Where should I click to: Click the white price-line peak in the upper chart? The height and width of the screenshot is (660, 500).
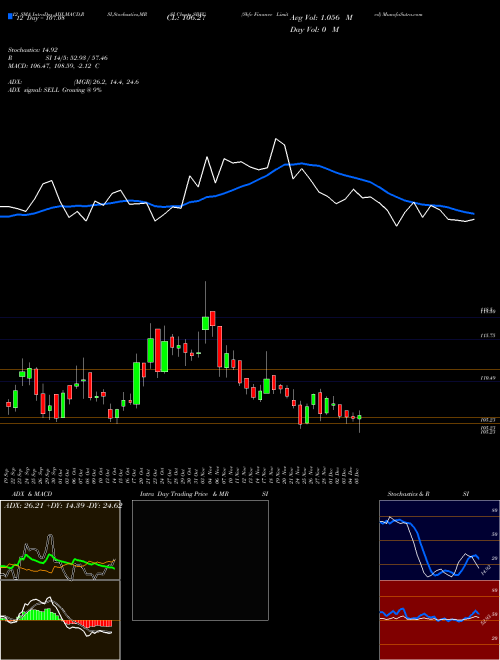[x=276, y=139]
